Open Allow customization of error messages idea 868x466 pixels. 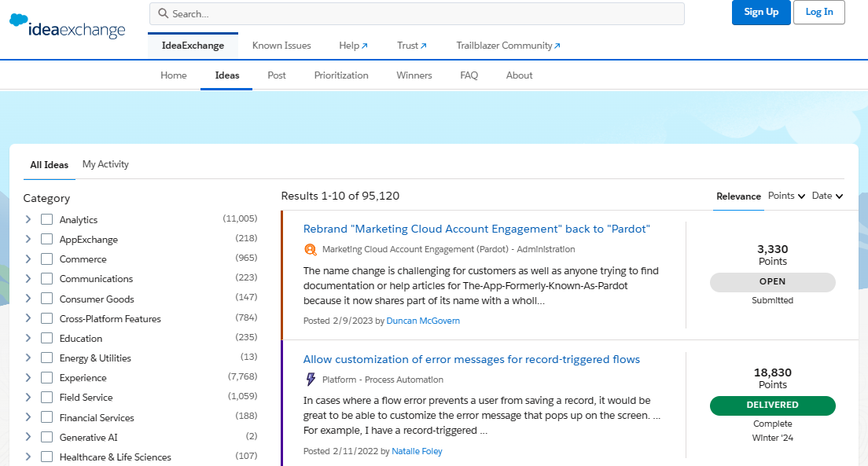pos(472,359)
